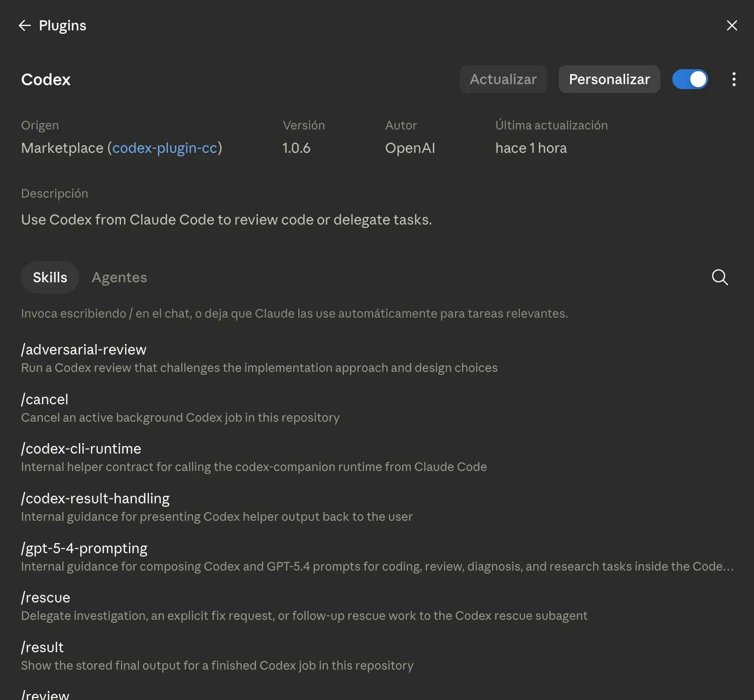
Task: Go back to Plugins with the arrow icon
Action: tap(25, 25)
